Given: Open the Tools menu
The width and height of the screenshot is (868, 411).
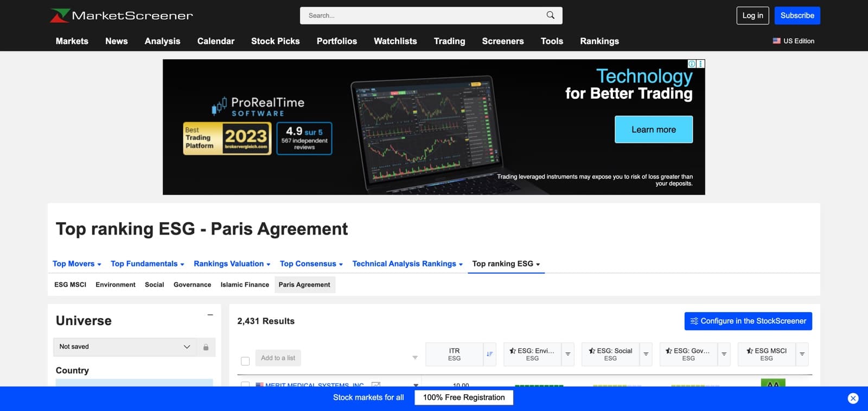Looking at the screenshot, I should tap(552, 41).
